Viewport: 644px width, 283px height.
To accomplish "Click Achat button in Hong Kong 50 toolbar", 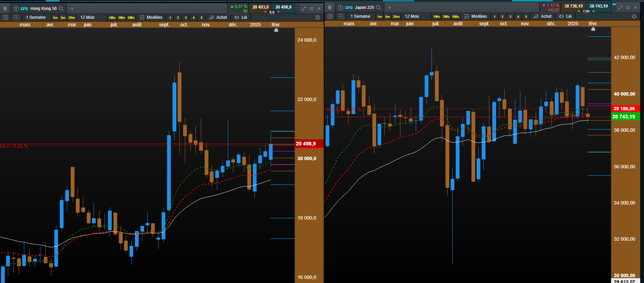I will point(218,17).
